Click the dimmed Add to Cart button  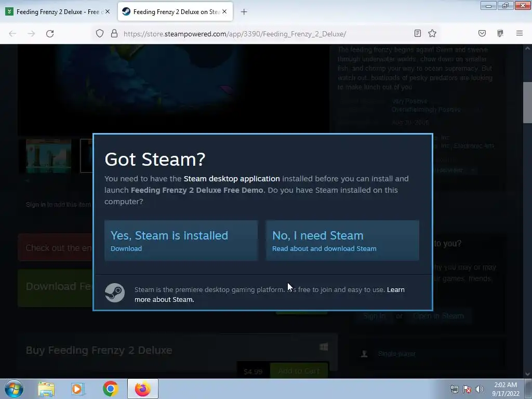299,371
